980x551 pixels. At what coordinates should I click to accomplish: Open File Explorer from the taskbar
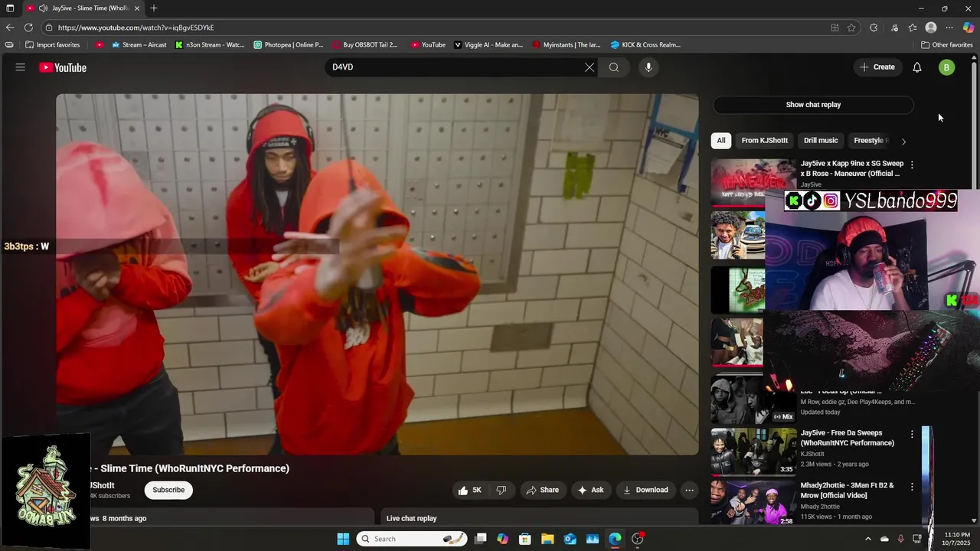click(x=548, y=539)
